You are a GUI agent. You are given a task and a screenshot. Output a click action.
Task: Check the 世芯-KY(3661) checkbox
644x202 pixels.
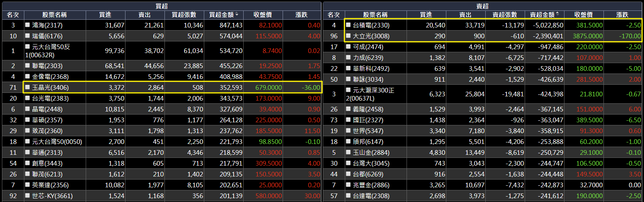point(27,195)
